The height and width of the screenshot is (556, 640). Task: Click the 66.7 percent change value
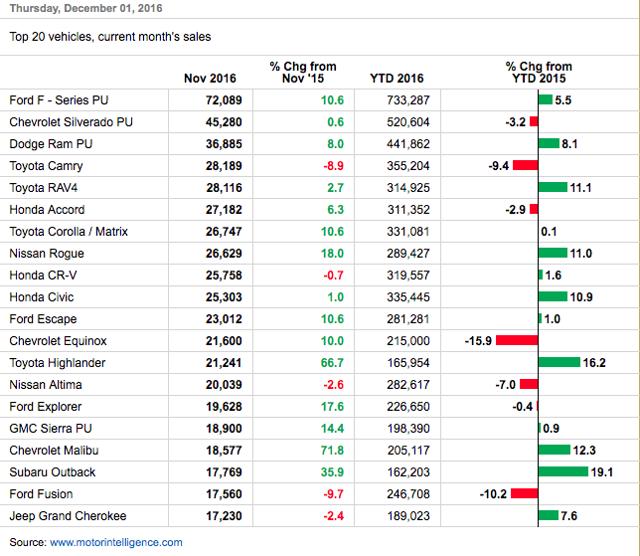(x=332, y=363)
